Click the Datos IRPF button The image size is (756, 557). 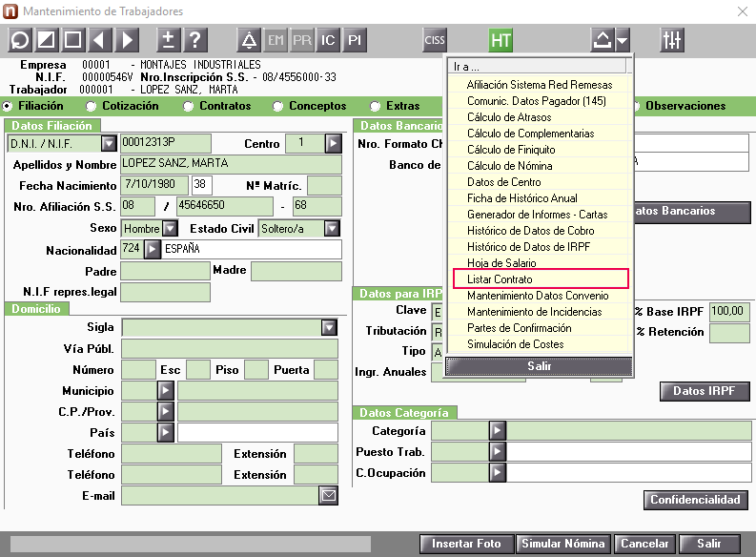coord(705,391)
